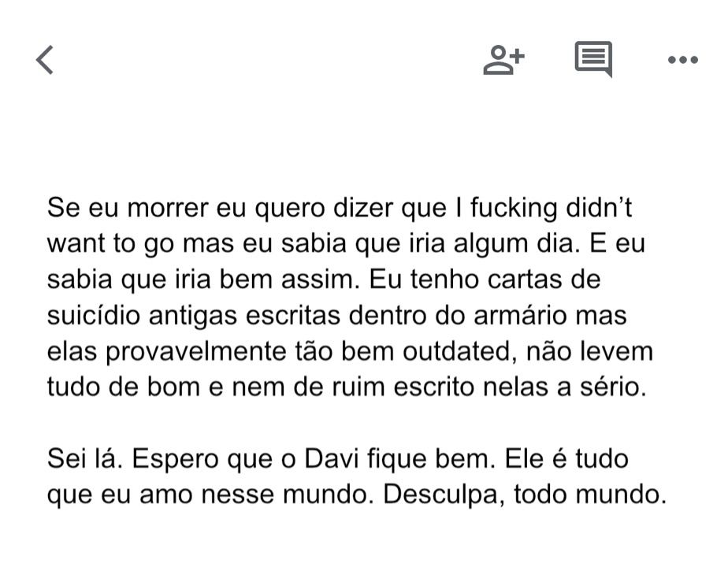Viewport: 728px width, 567px height.
Task: Tap the word "escritas" in the document
Action: (x=292, y=316)
